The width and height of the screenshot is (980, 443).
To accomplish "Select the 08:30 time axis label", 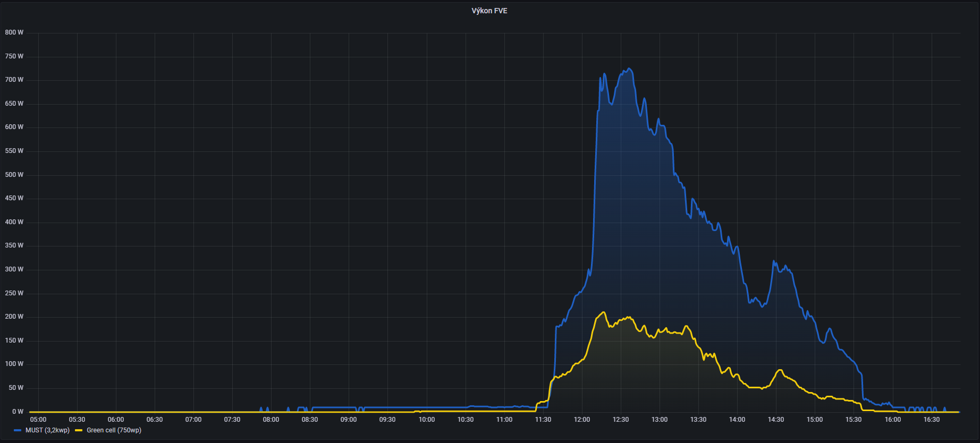I will pos(310,420).
